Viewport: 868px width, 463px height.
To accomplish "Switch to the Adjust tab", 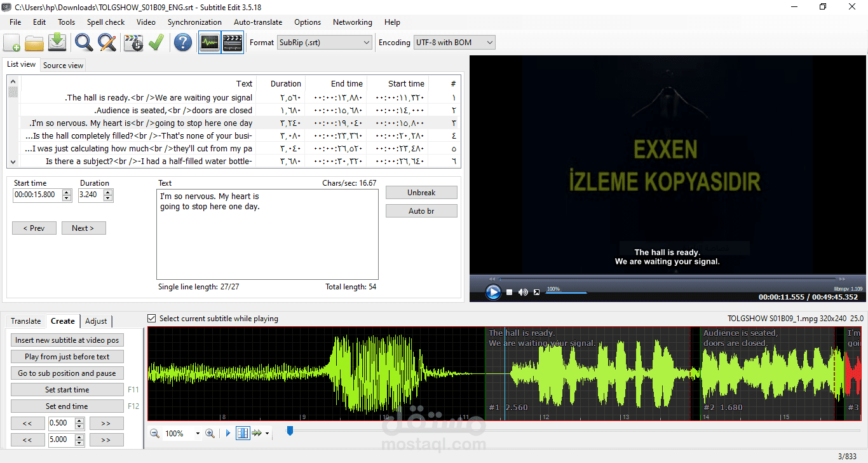I will [x=97, y=321].
